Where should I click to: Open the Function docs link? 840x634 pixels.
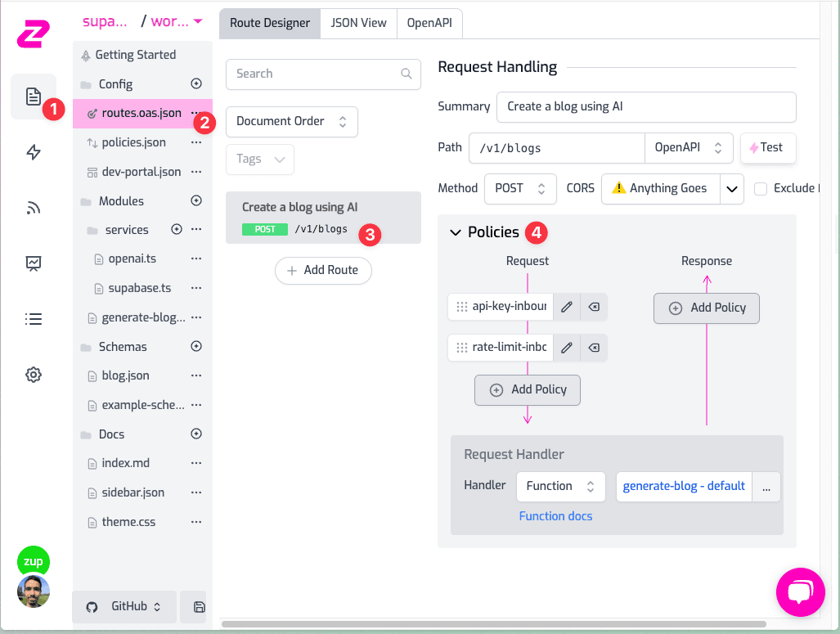555,516
